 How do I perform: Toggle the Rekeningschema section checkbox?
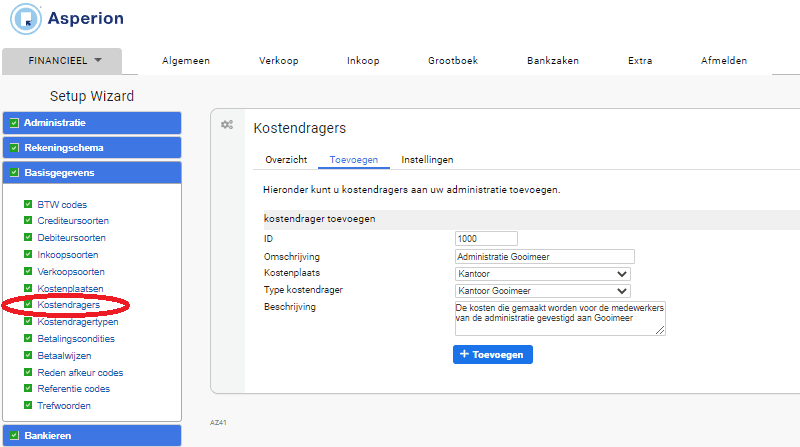14,148
